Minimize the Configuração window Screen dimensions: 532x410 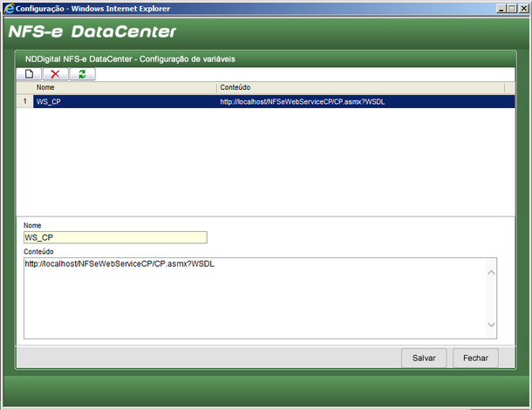[x=501, y=9]
